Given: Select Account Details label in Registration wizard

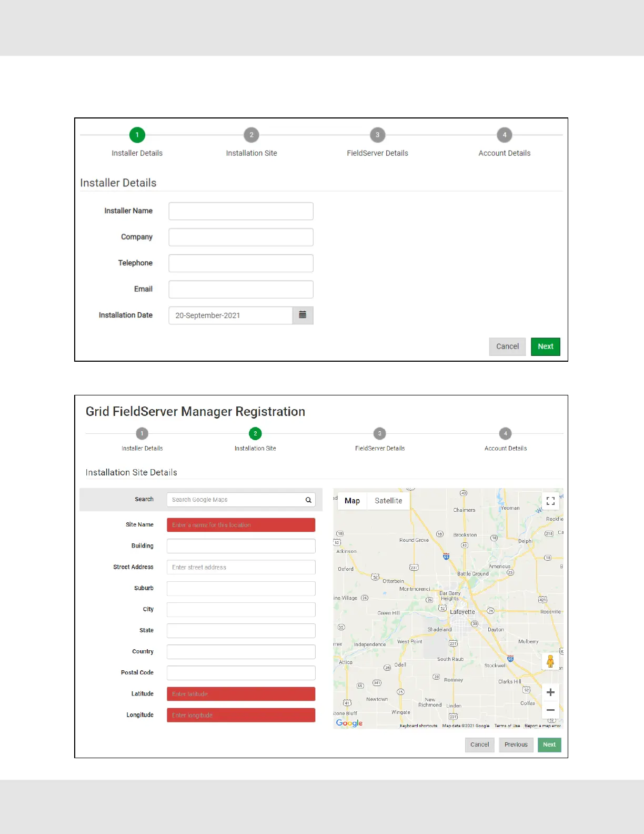Looking at the screenshot, I should 506,449.
